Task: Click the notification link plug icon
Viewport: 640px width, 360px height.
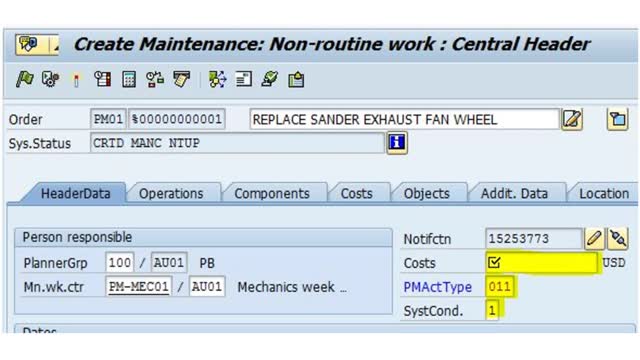Action: (x=618, y=239)
